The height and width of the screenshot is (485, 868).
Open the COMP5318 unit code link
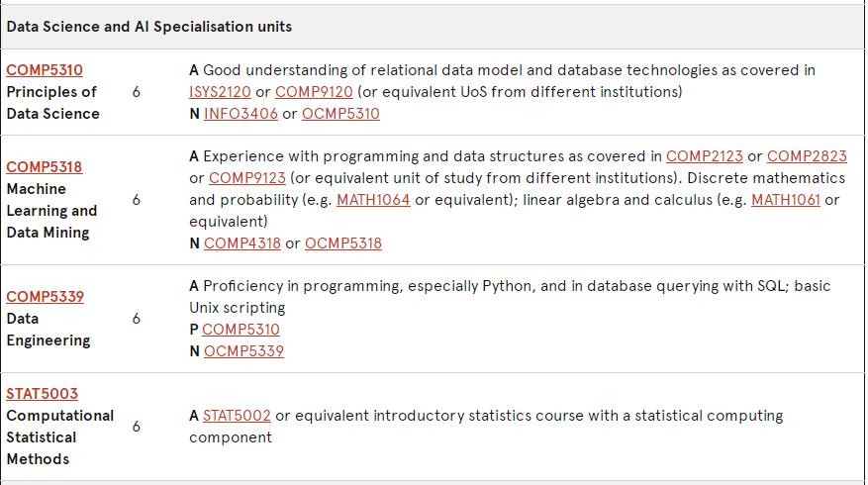(x=45, y=167)
